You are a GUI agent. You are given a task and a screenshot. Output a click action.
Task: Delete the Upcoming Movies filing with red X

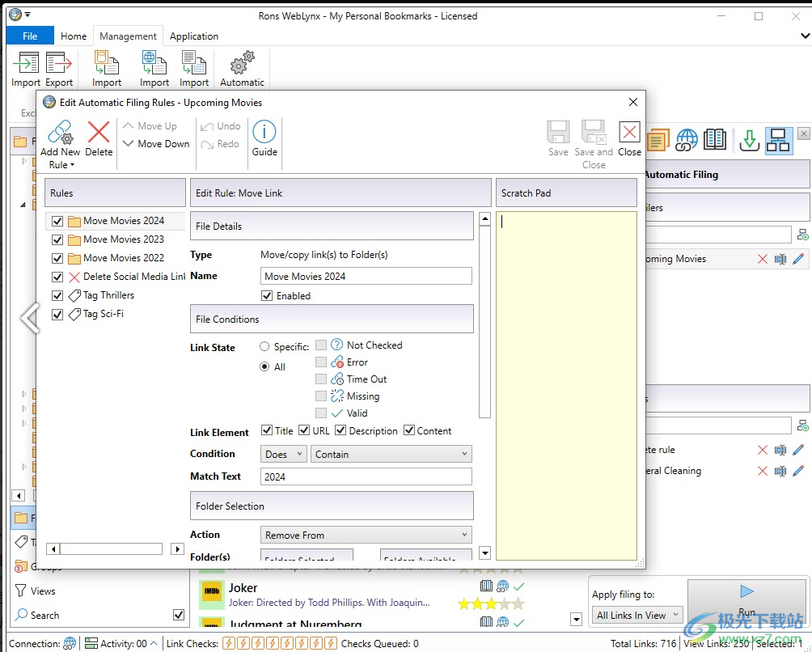(x=762, y=259)
